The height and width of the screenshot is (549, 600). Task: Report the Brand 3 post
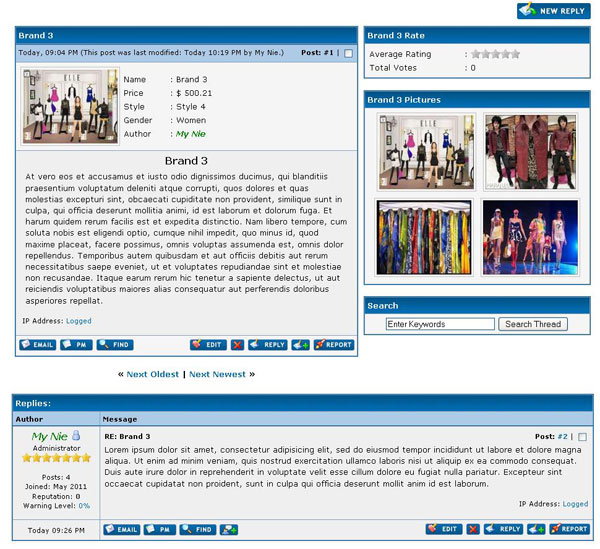tap(334, 345)
